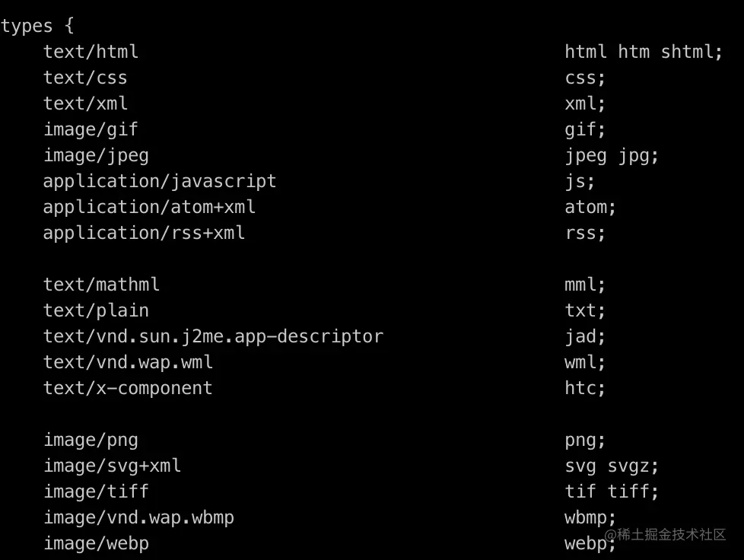This screenshot has width=744, height=560.
Task: Click the image/gif MIME type
Action: 91,129
